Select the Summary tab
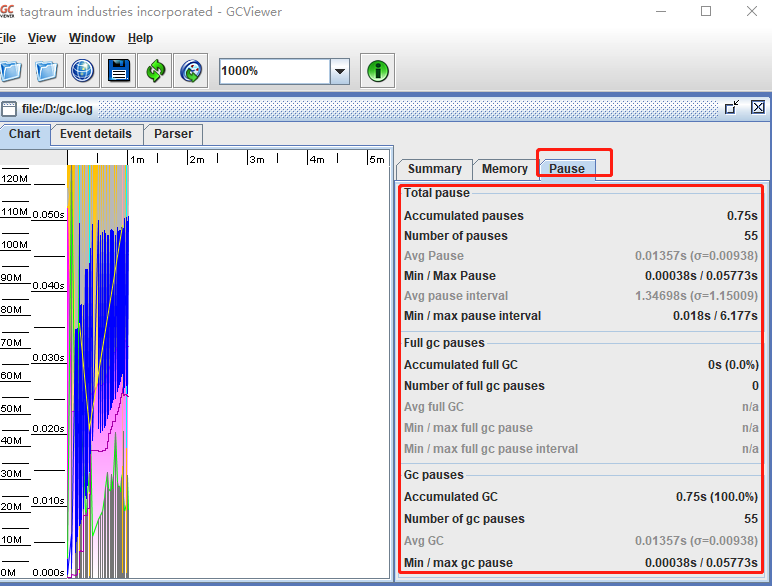 click(x=435, y=169)
